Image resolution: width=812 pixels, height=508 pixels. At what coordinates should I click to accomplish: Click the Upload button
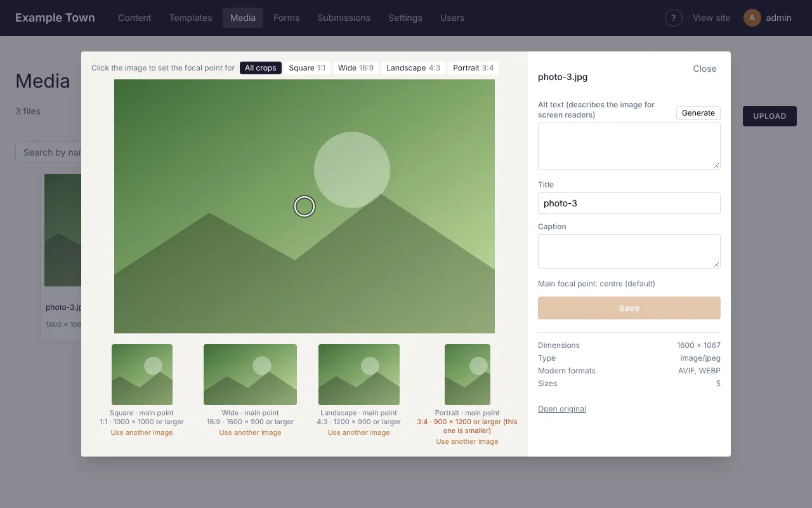tap(769, 116)
